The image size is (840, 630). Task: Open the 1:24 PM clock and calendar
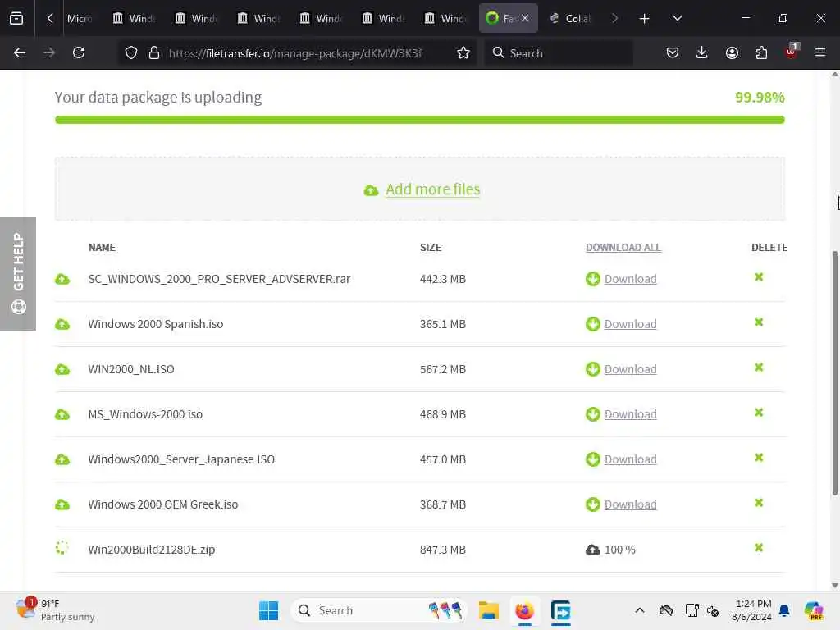[752, 610]
